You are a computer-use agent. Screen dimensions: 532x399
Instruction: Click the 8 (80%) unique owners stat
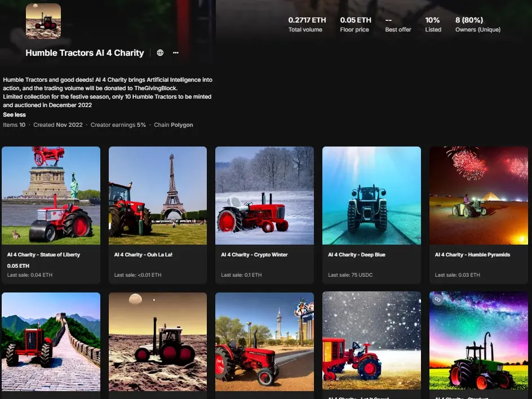478,24
